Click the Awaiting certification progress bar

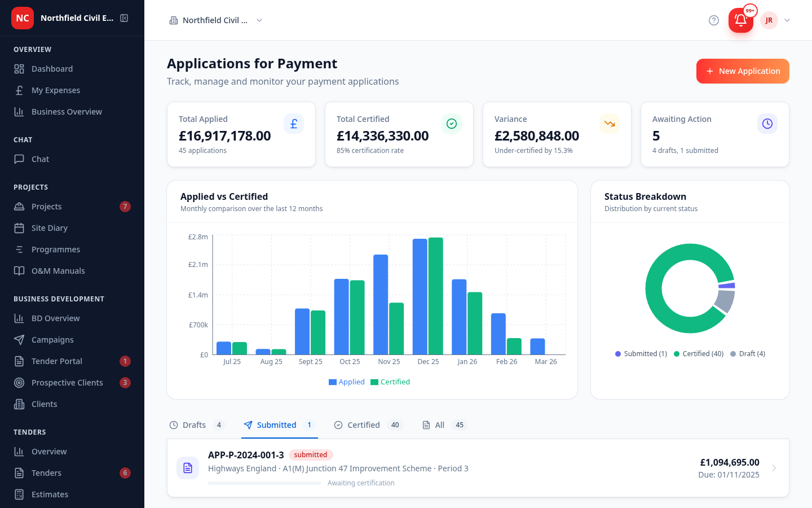tap(264, 483)
